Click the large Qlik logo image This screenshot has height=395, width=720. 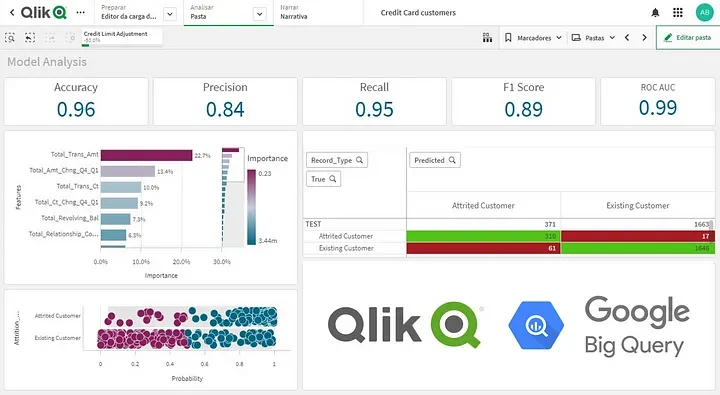405,325
